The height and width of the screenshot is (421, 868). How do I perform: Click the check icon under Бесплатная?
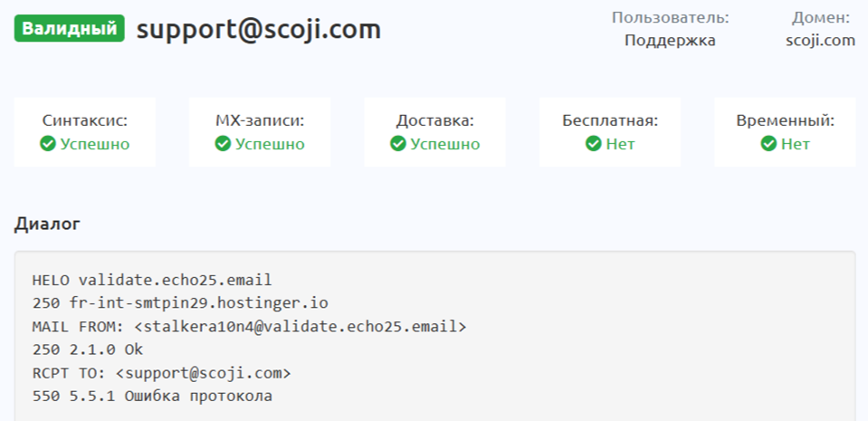tap(594, 144)
